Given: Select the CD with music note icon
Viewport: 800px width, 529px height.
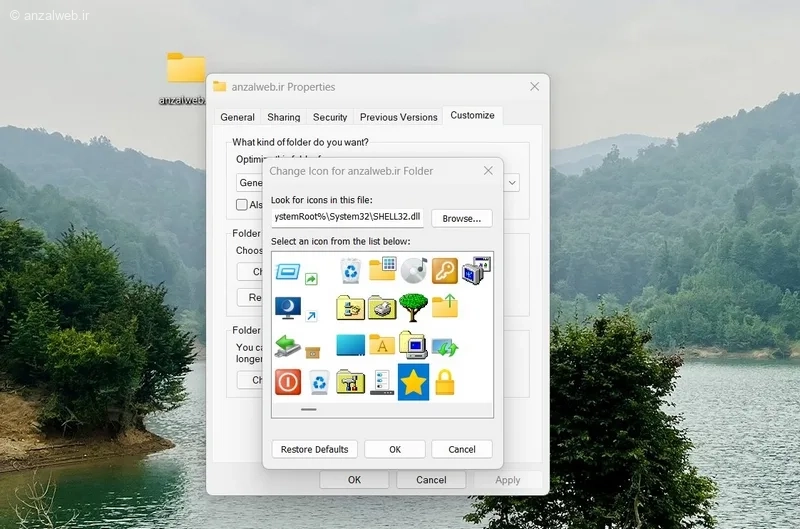Looking at the screenshot, I should click(x=414, y=270).
